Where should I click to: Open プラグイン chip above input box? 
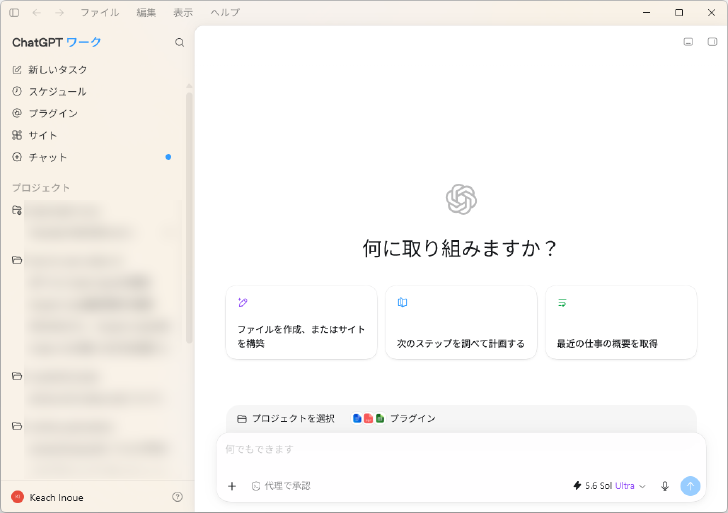[x=394, y=419]
